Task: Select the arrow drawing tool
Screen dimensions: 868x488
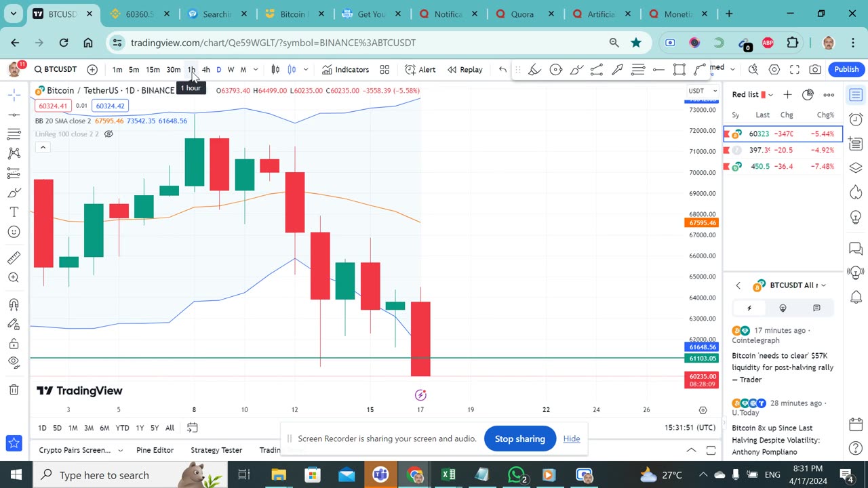Action: coord(617,69)
